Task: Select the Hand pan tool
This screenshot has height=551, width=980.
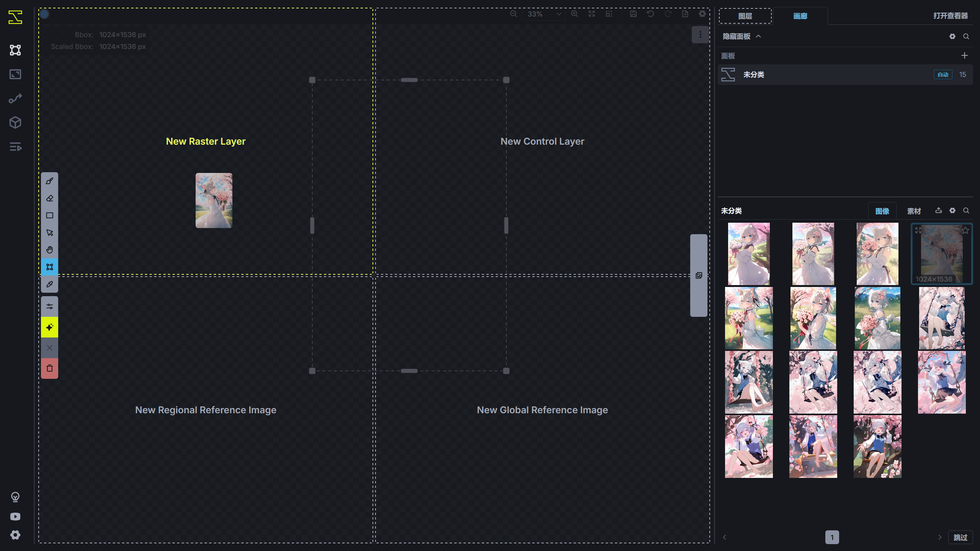Action: (49, 249)
